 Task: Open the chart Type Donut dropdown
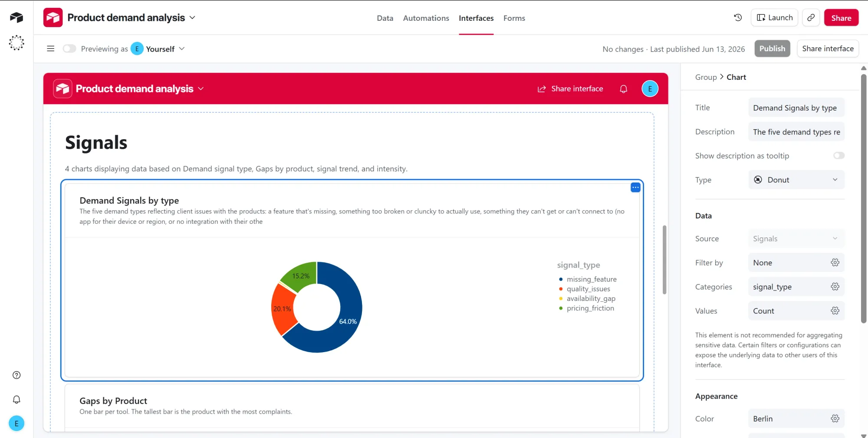pyautogui.click(x=796, y=180)
